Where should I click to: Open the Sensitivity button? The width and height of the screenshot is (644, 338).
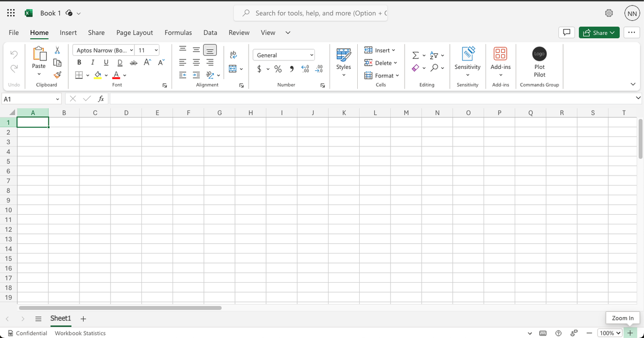[467, 62]
